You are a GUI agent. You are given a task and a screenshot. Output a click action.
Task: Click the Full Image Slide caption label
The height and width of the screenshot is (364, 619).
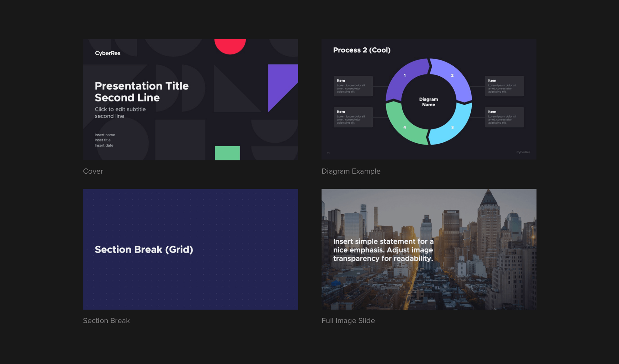[x=348, y=321]
